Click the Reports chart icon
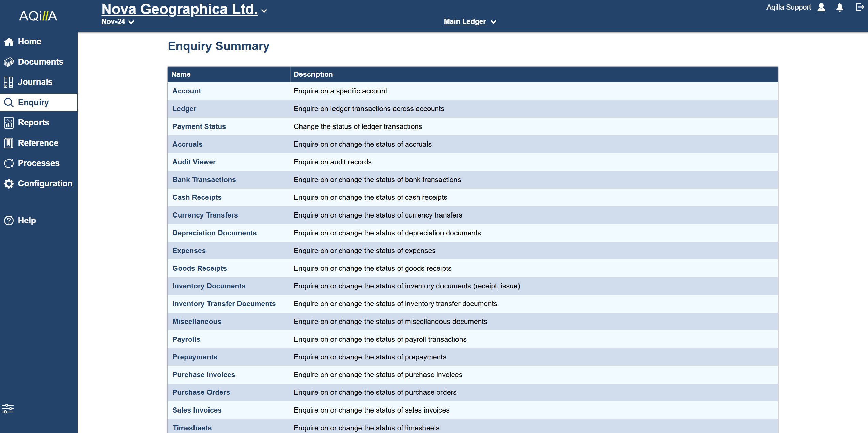 coord(9,123)
